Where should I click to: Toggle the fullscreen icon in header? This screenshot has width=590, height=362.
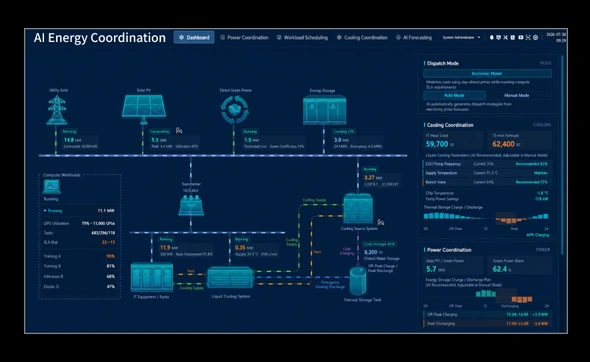(528, 37)
